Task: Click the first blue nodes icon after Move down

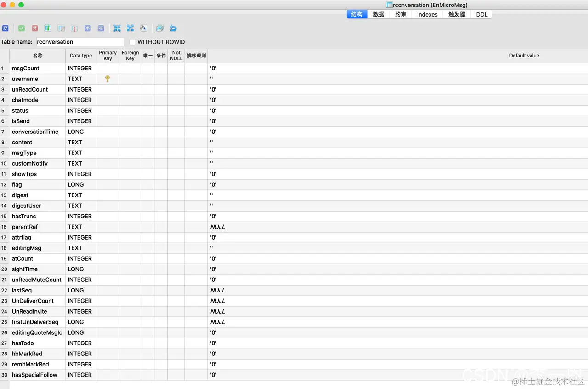Action: click(x=117, y=28)
